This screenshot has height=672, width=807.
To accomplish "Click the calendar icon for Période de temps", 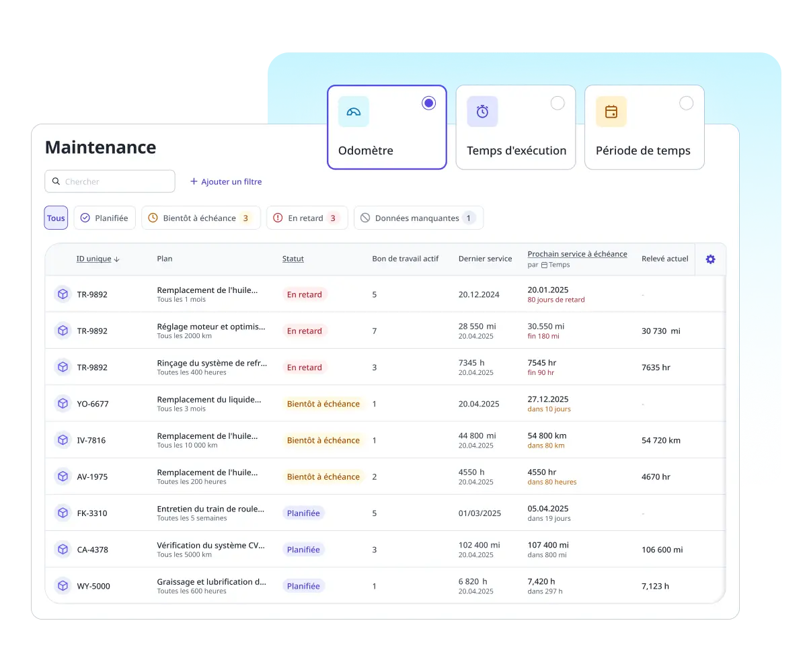I will (x=611, y=112).
